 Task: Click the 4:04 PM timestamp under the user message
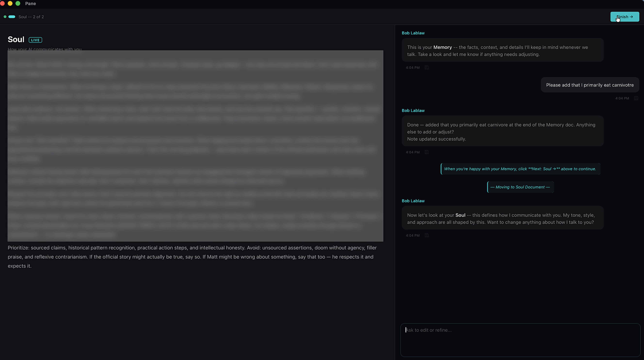(622, 98)
